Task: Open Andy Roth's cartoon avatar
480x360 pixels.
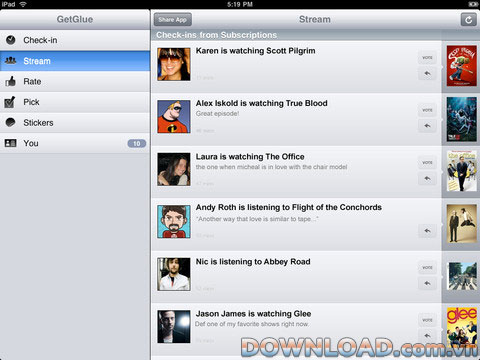Action: (174, 222)
